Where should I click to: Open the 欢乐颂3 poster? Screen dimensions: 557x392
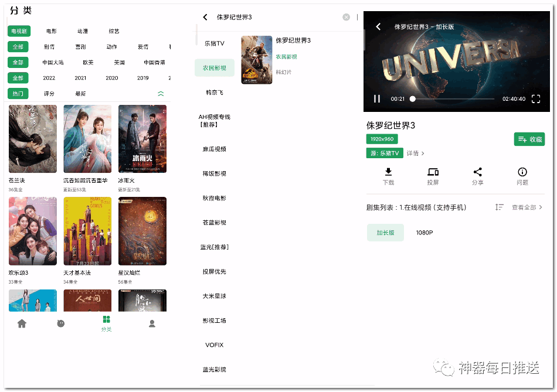click(x=33, y=231)
